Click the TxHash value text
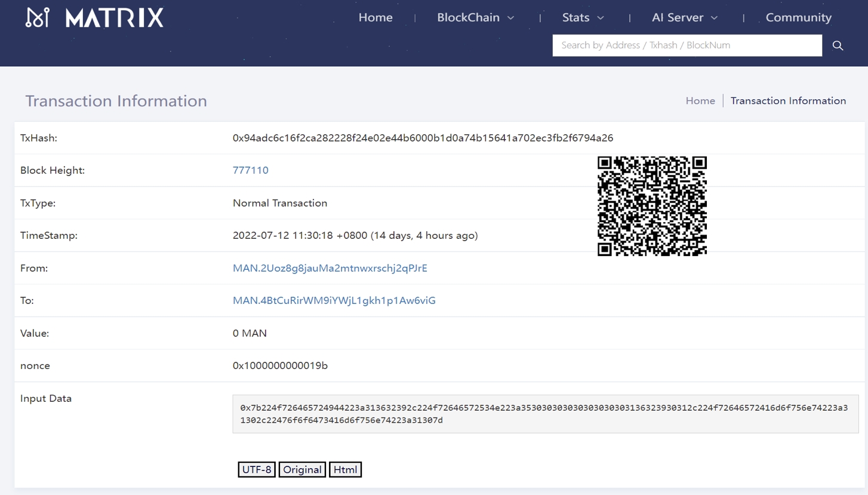 pyautogui.click(x=423, y=138)
